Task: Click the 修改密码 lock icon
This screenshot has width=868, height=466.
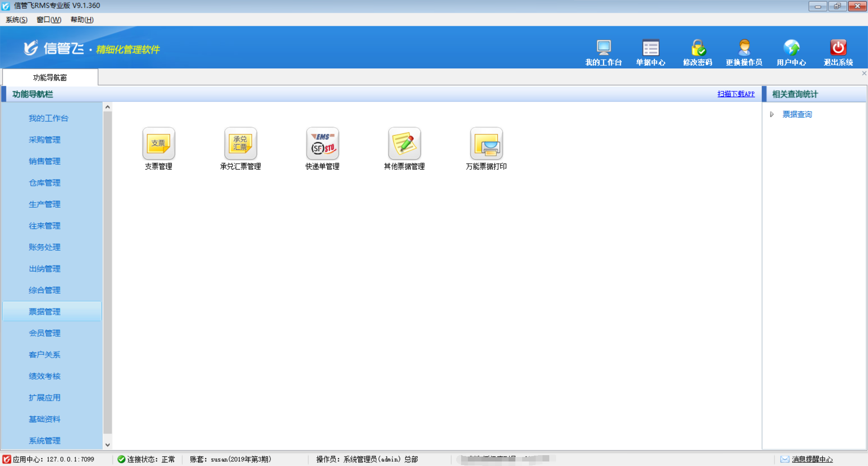Action: (698, 48)
